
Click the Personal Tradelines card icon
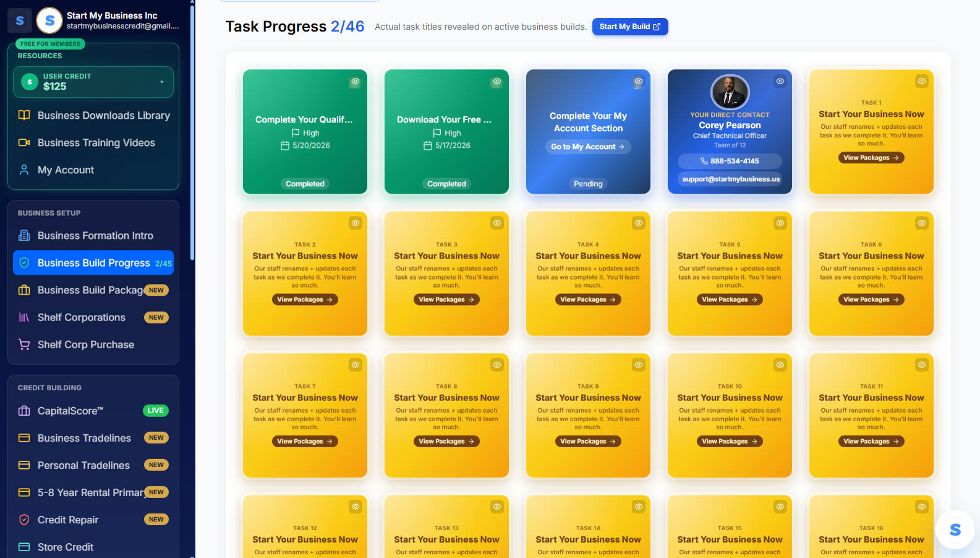24,465
